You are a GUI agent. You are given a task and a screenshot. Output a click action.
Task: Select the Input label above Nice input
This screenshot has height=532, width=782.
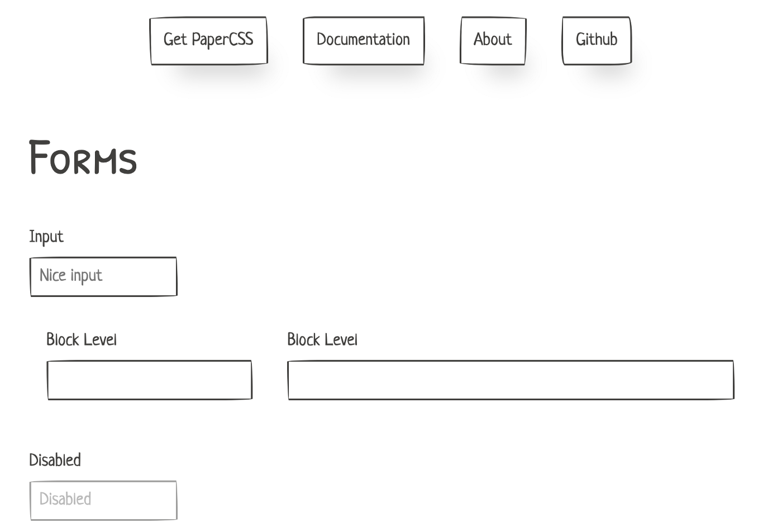pos(46,237)
